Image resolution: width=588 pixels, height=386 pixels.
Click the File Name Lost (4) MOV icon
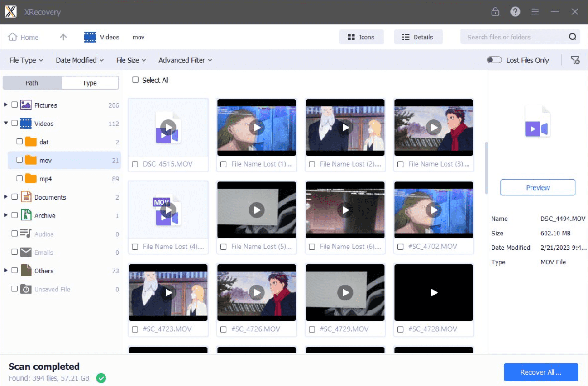coord(168,210)
